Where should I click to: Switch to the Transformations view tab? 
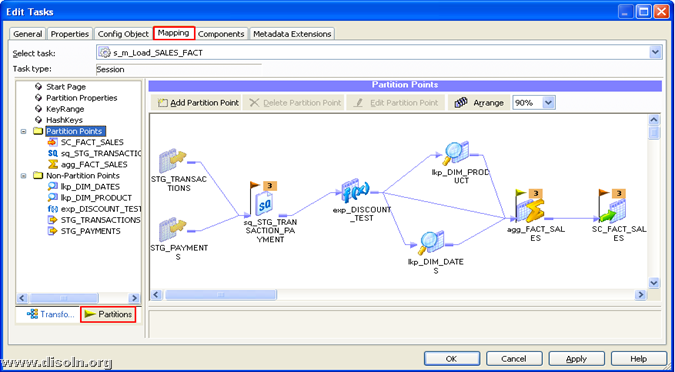click(x=50, y=314)
